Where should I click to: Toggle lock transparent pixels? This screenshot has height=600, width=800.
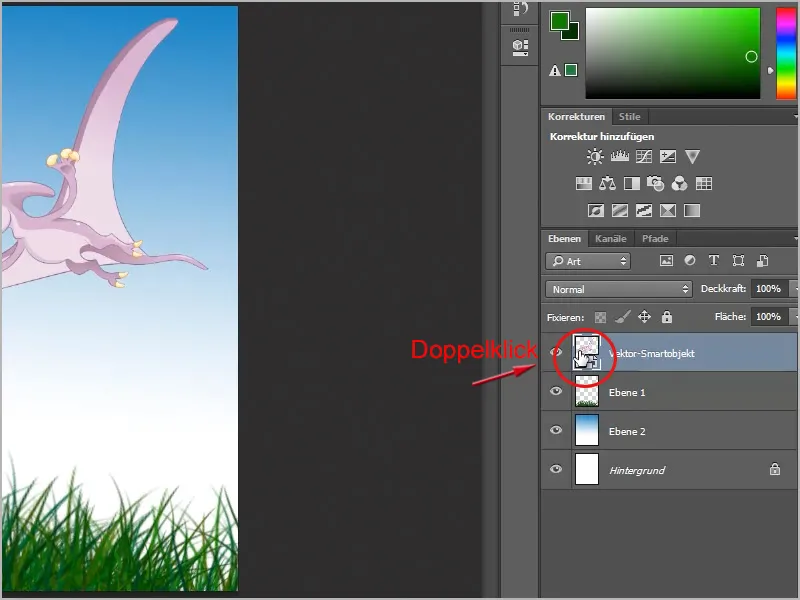(x=601, y=317)
